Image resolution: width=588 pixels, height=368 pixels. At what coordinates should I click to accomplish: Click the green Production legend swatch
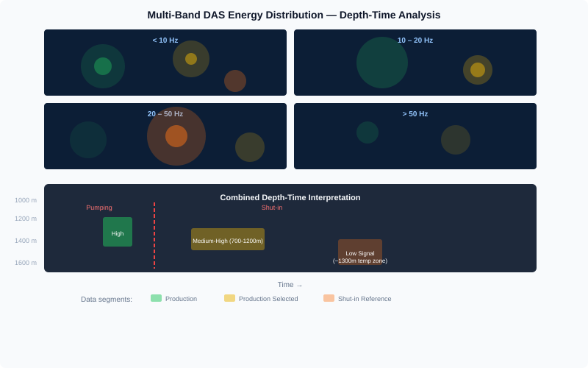point(156,298)
